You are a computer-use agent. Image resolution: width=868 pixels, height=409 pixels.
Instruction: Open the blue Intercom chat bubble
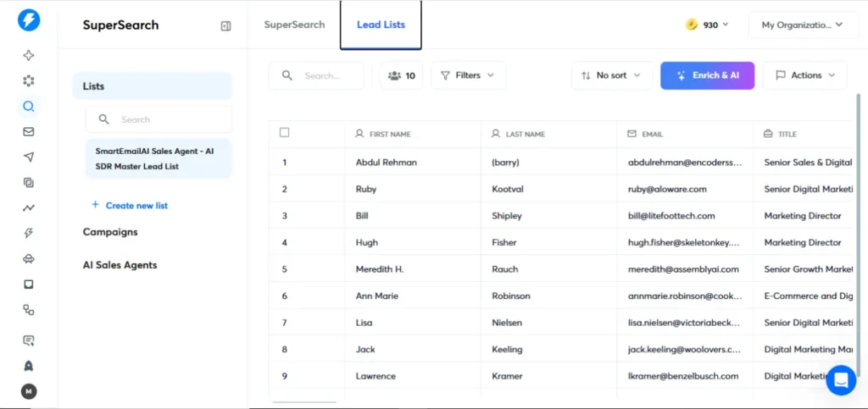[x=841, y=380]
